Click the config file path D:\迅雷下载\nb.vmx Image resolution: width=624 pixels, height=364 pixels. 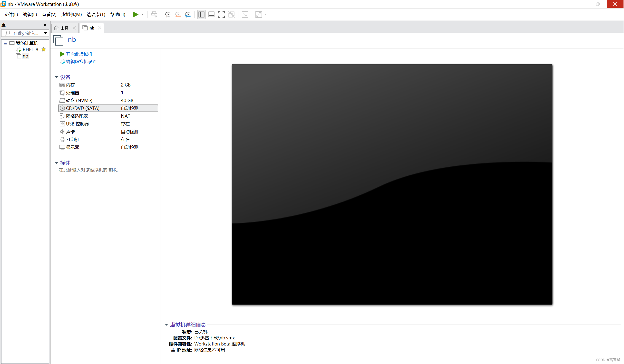click(x=214, y=338)
